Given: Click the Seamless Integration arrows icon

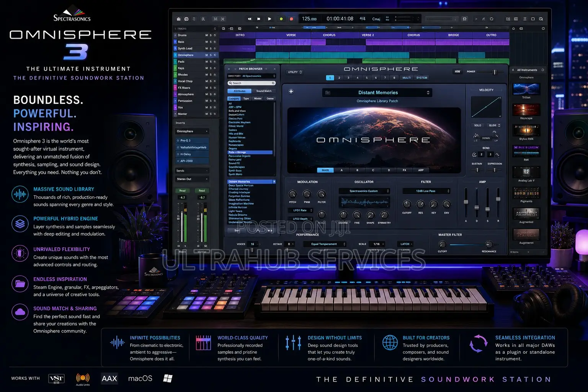Looking at the screenshot, I should coord(479,343).
